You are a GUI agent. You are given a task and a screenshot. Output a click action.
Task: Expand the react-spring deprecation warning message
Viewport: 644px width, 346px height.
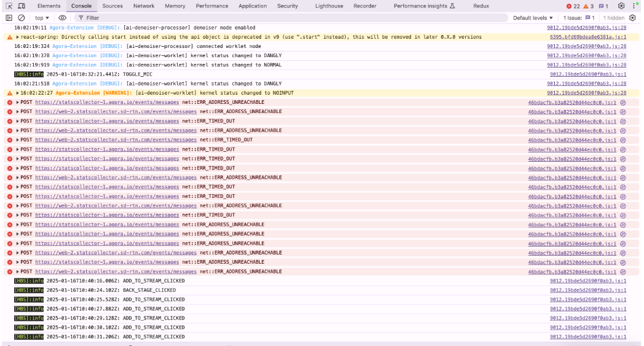(17, 37)
